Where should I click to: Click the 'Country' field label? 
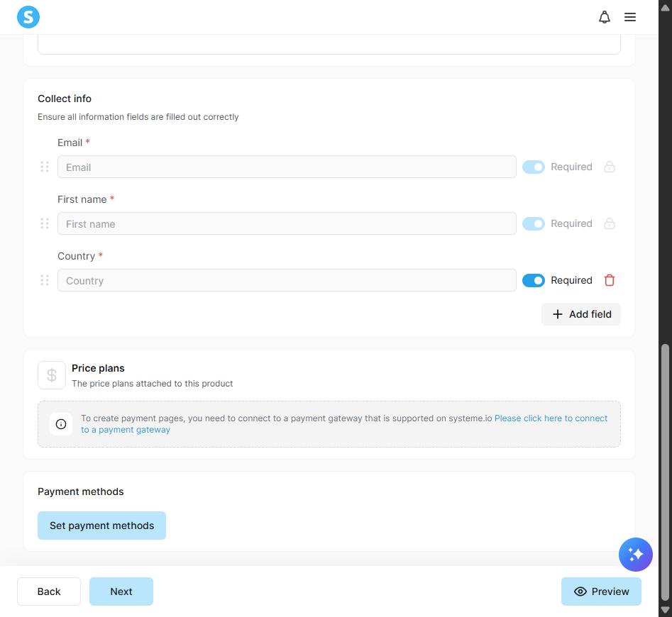[x=77, y=256]
